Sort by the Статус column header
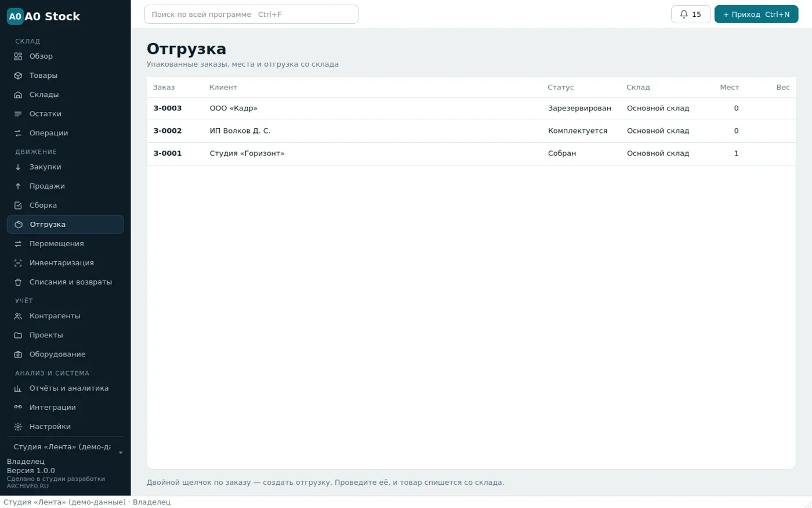Viewport: 812px width, 508px height. pos(560,88)
